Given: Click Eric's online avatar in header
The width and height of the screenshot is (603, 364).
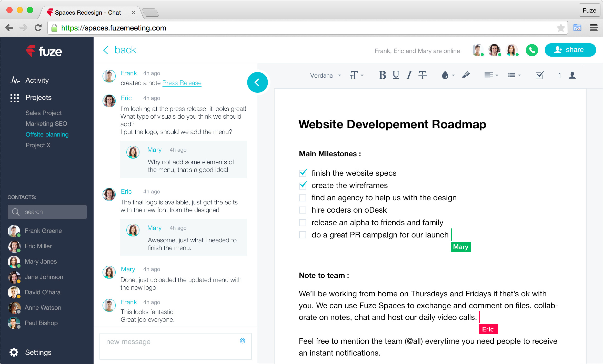Looking at the screenshot, I should coord(494,50).
